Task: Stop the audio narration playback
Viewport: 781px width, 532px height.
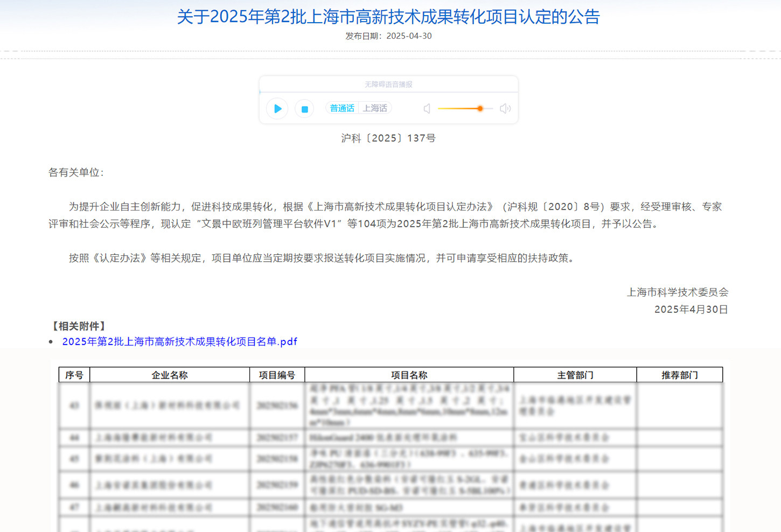Action: click(304, 109)
